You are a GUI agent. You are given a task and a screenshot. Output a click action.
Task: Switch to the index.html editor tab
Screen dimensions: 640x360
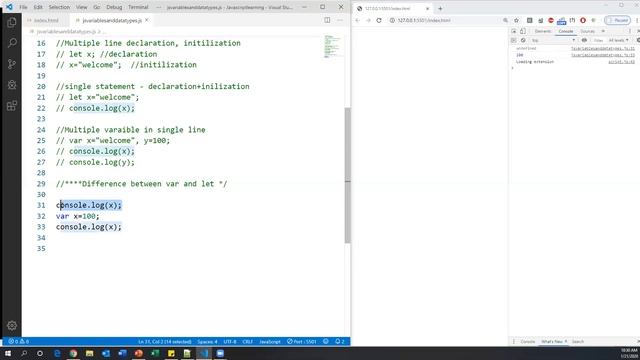click(46, 20)
